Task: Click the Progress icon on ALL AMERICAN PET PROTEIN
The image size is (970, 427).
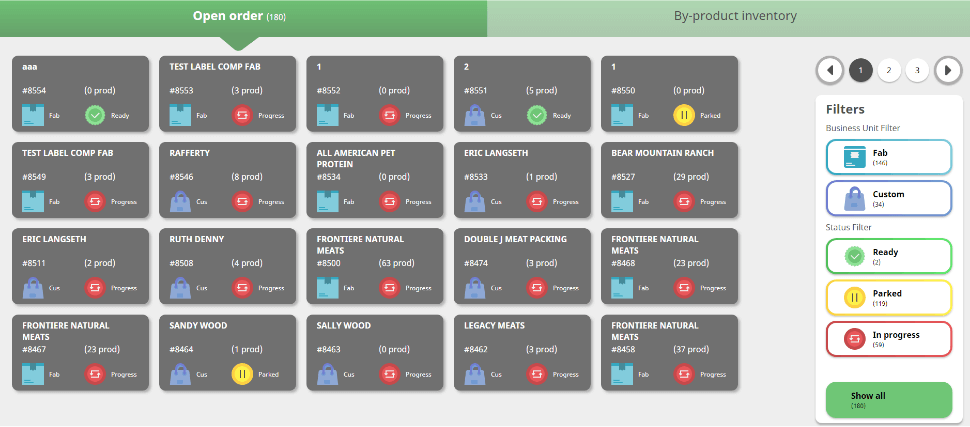Action: coord(390,202)
